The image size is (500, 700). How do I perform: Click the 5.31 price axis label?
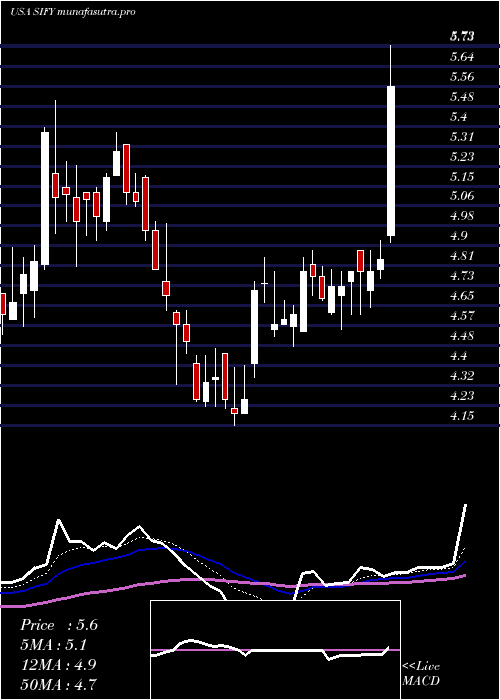(x=462, y=137)
